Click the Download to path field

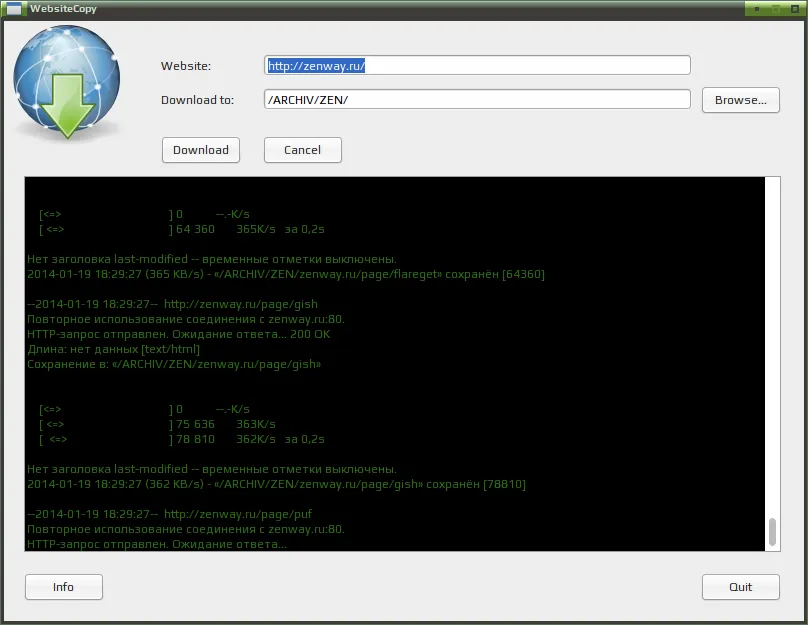(x=477, y=99)
